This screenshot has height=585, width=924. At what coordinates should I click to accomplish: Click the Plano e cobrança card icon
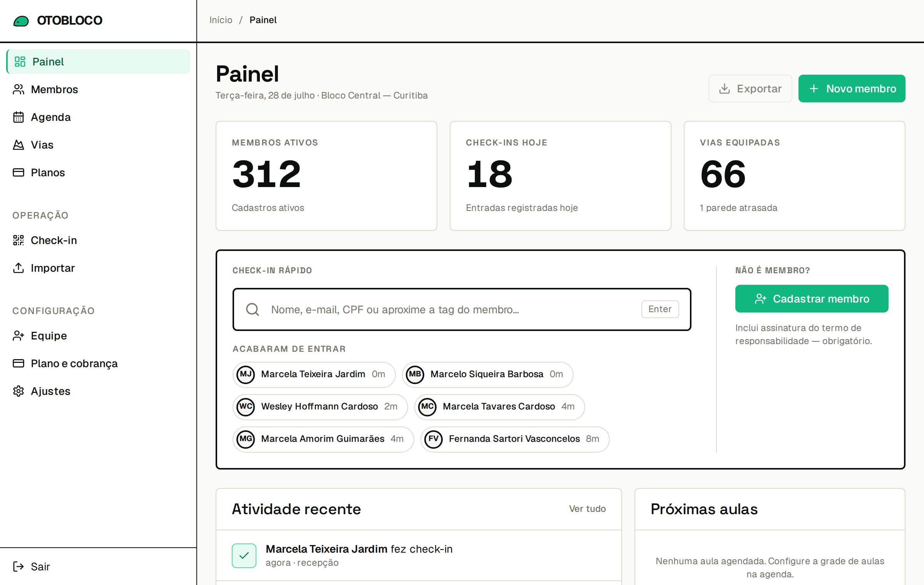(x=18, y=363)
